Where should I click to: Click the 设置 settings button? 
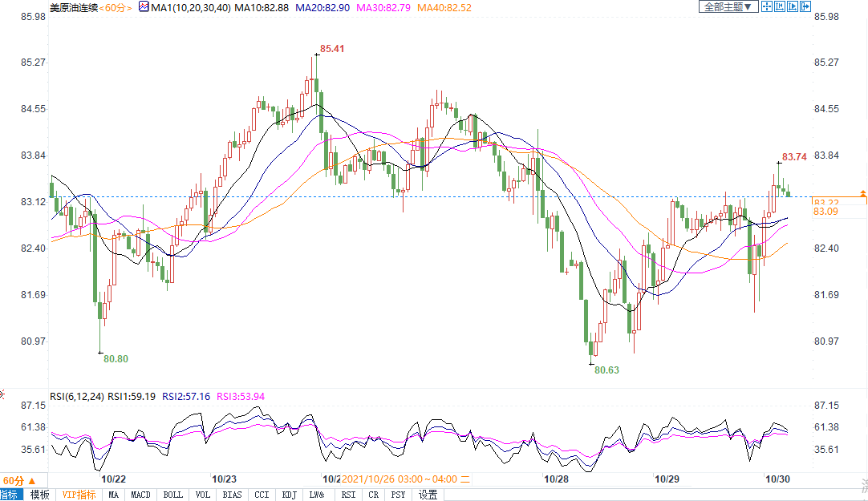click(x=428, y=495)
